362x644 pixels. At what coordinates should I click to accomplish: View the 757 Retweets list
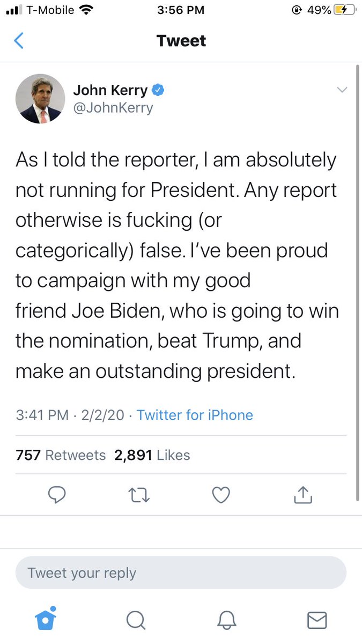tap(61, 455)
